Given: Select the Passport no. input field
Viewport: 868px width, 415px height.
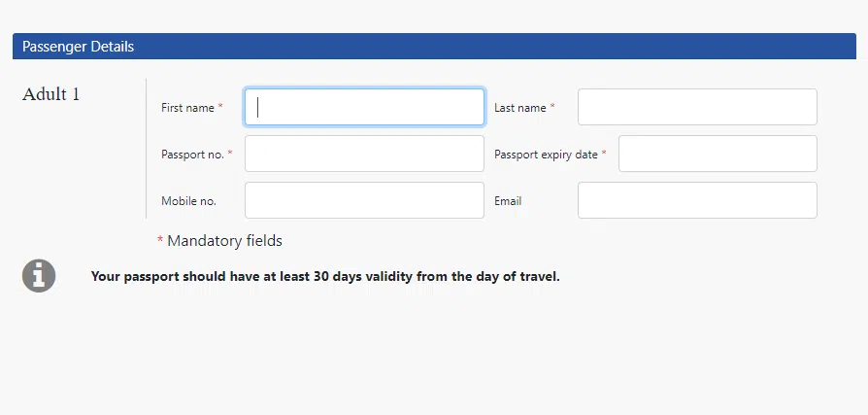Looking at the screenshot, I should point(364,154).
